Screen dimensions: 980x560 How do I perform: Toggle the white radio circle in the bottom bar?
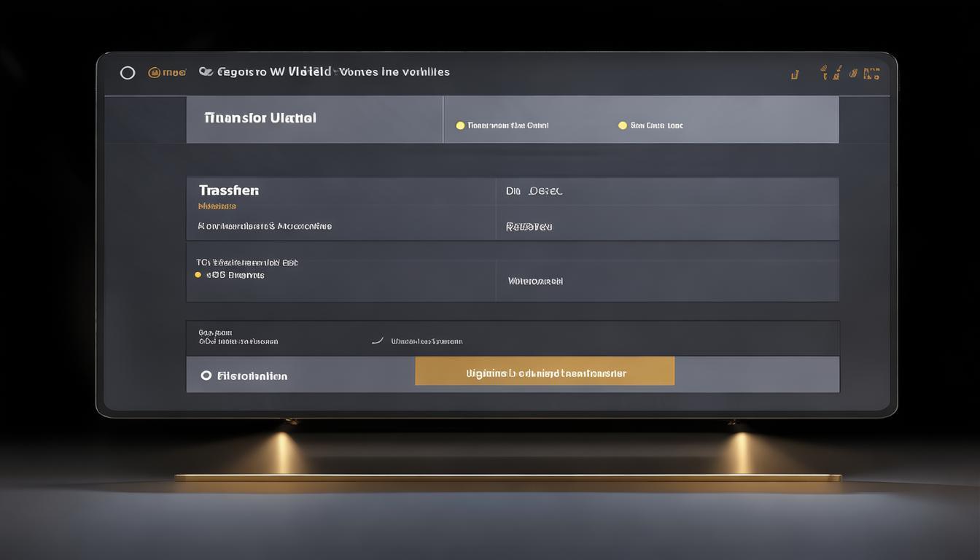(x=206, y=376)
